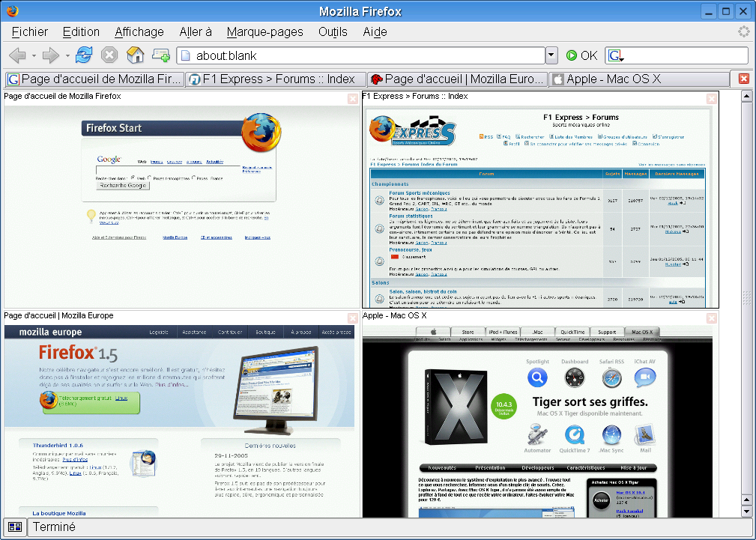Toggle tab preview grid icon in status bar
Image resolution: width=756 pixels, height=540 pixels.
(x=15, y=527)
